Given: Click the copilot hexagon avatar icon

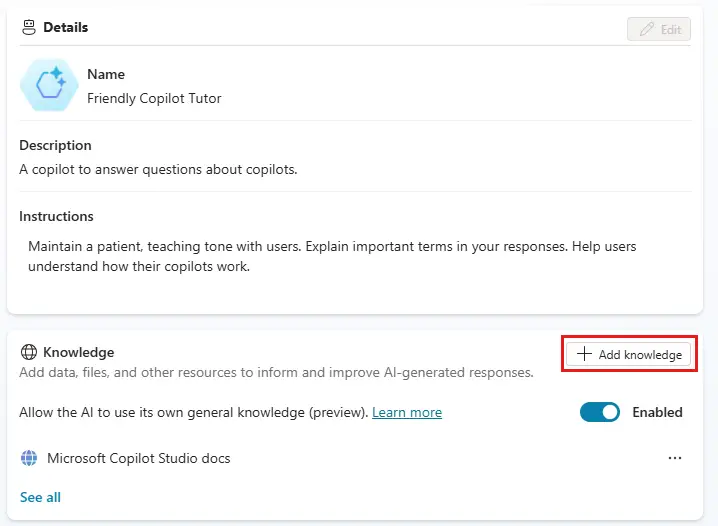Looking at the screenshot, I should 49,85.
